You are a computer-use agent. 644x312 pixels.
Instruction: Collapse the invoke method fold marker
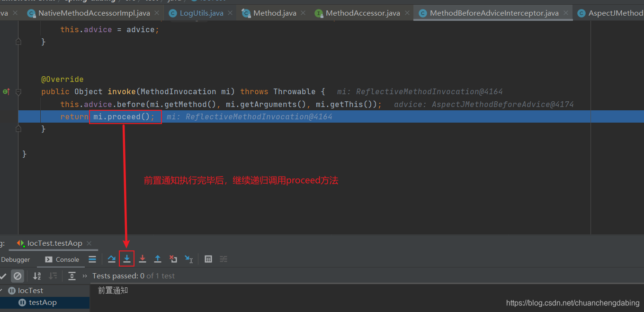[18, 92]
